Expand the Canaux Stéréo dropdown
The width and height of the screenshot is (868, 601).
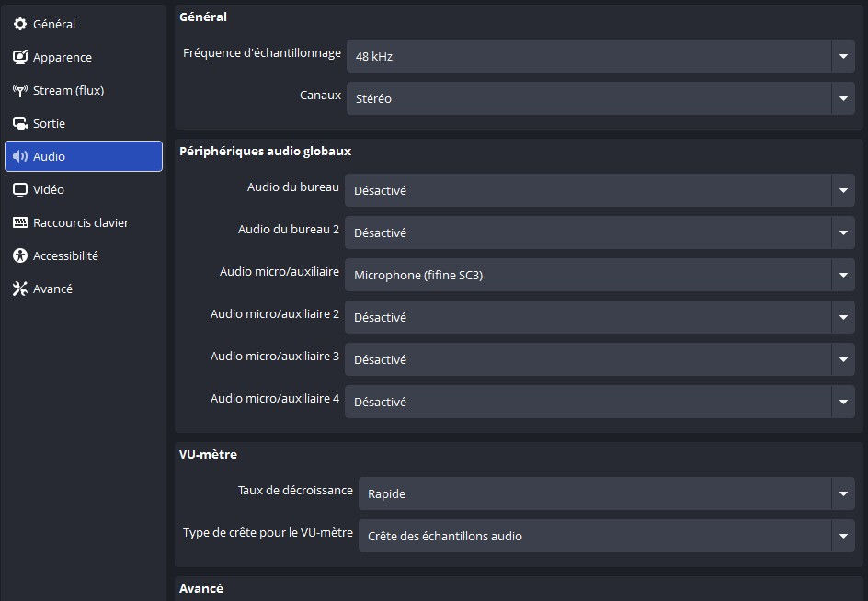[x=600, y=98]
